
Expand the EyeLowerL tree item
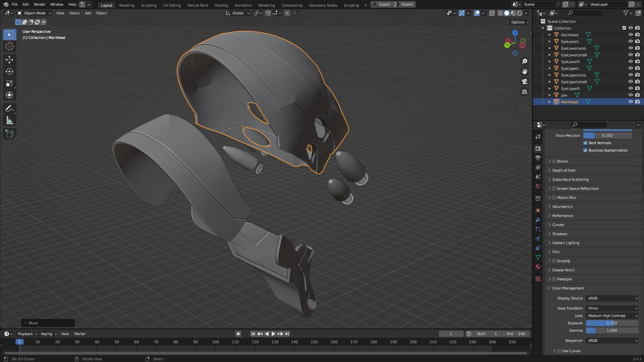click(549, 42)
